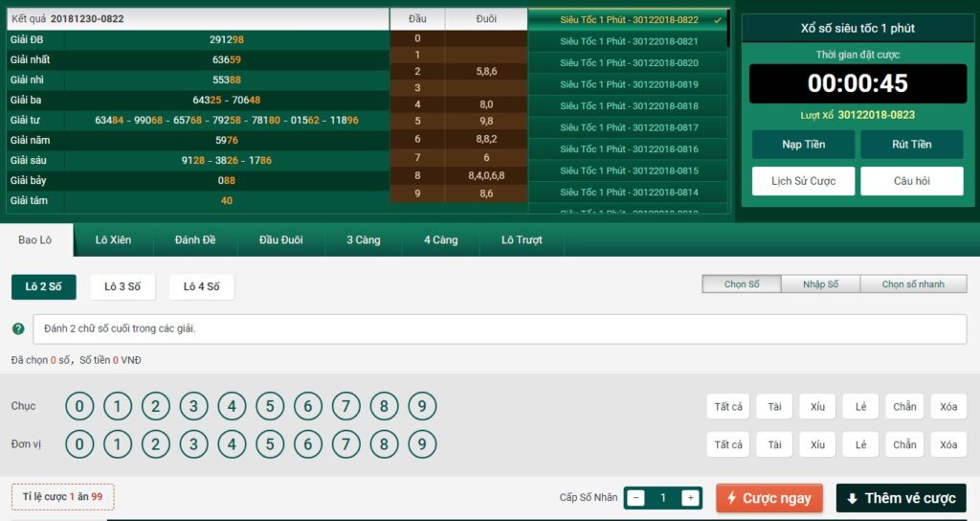Switch to Chọn số nhanh mode
This screenshot has height=521, width=980.
pyautogui.click(x=912, y=284)
